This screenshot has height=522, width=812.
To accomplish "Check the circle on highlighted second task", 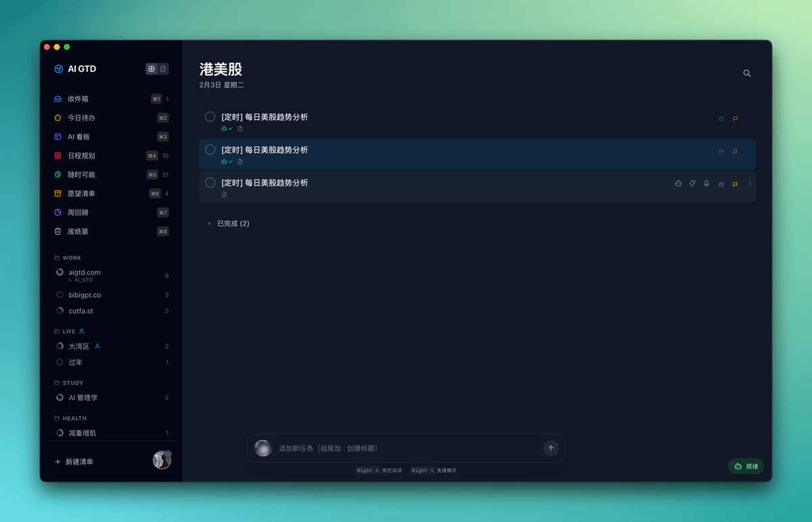I will [210, 150].
